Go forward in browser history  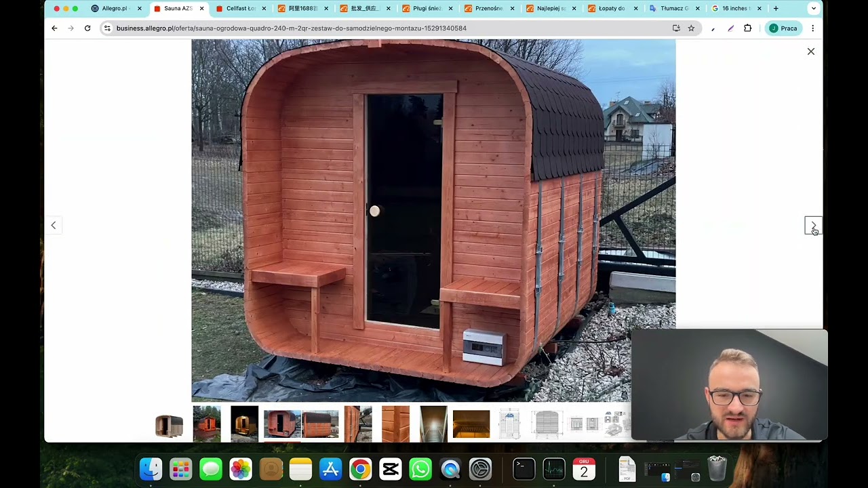click(x=71, y=28)
